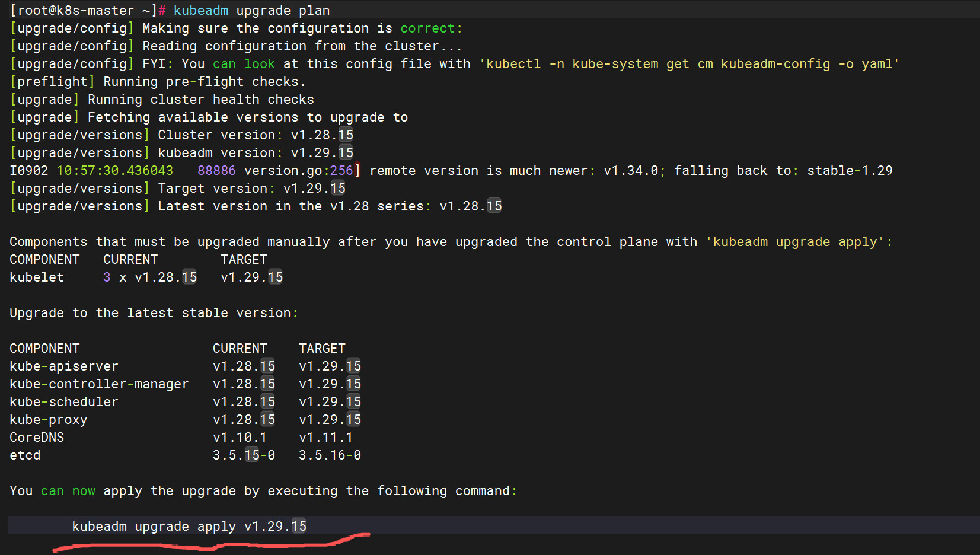Click 'Running cluster health checks' line
Screen dimensions: 980x555
click(x=201, y=100)
